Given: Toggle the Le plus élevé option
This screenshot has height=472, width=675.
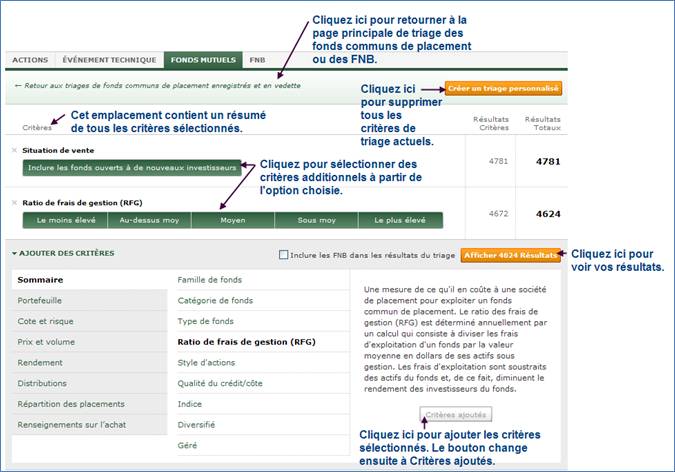Looking at the screenshot, I should tap(400, 220).
